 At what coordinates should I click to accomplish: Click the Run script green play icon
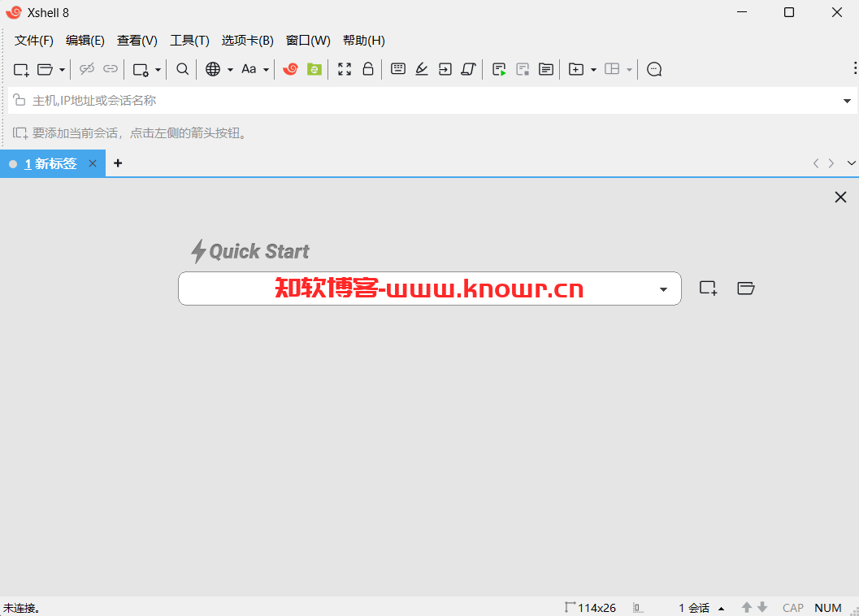(x=499, y=70)
